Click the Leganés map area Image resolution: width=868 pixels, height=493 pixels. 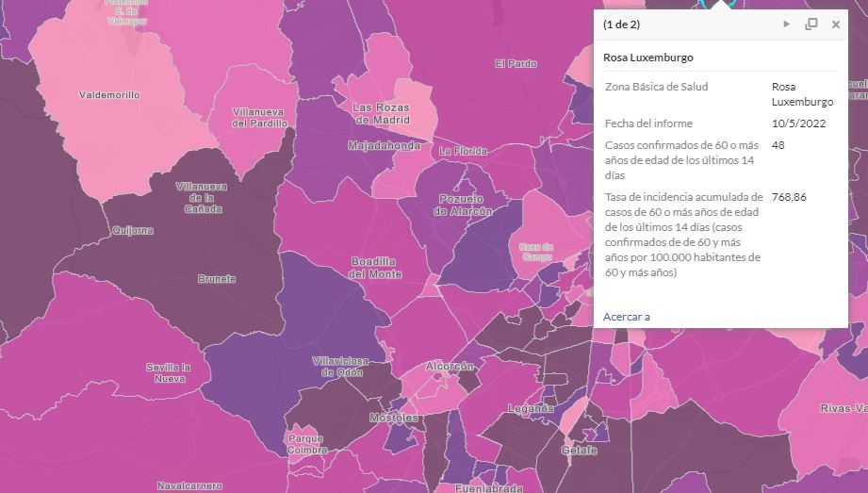pyautogui.click(x=531, y=408)
